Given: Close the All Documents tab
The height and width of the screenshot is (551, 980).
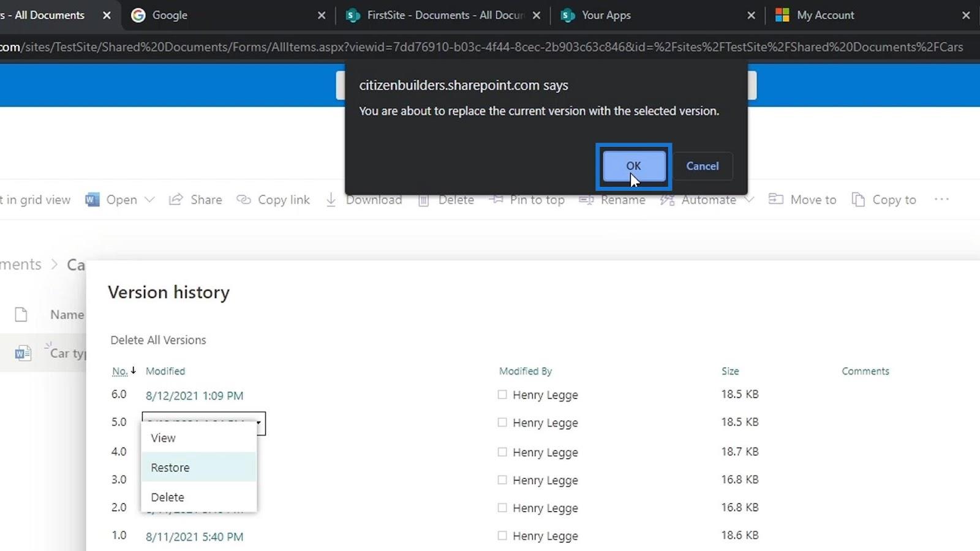Looking at the screenshot, I should coord(107,15).
